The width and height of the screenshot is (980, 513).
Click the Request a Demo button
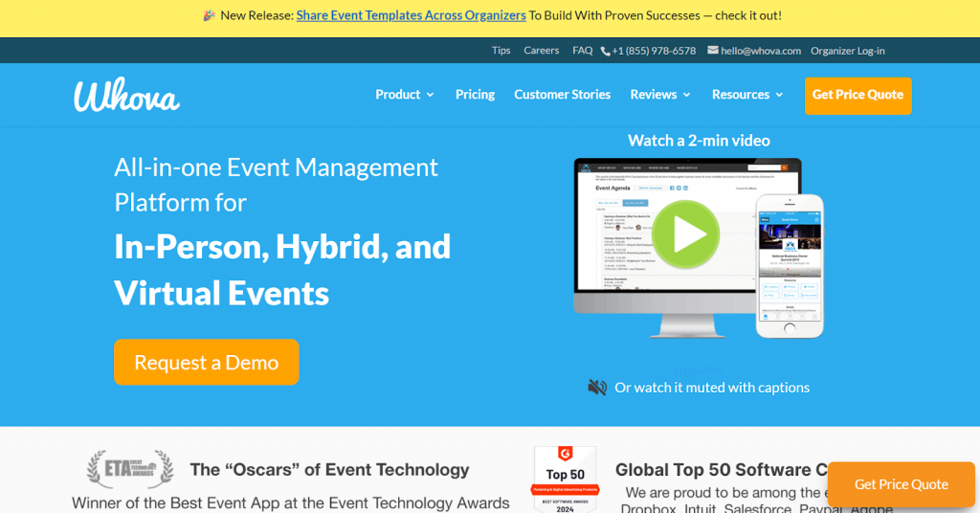207,363
